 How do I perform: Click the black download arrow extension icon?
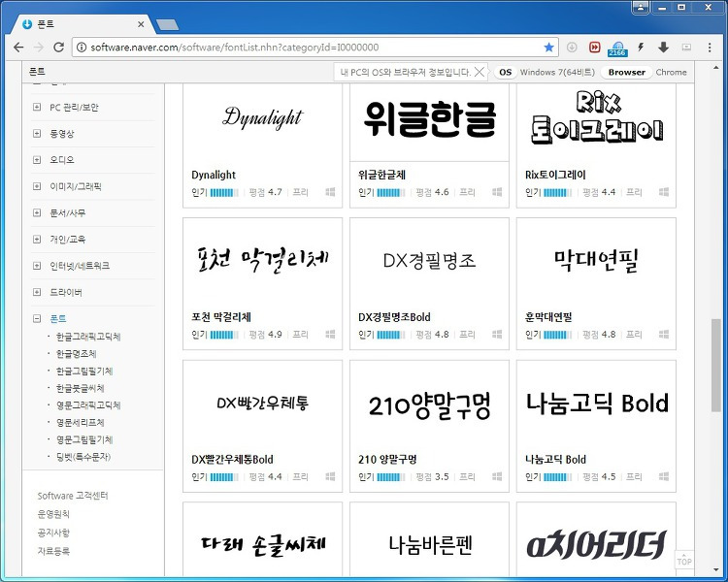point(664,48)
